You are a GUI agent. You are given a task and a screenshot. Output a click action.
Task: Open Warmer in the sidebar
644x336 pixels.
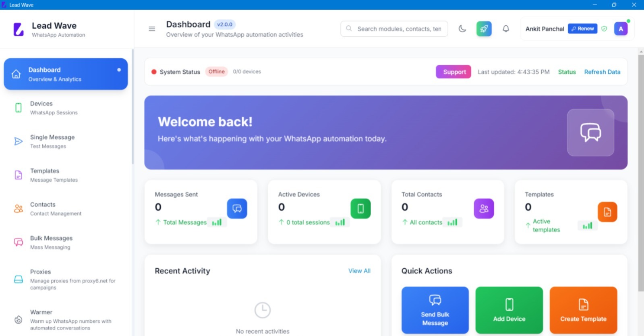[x=66, y=319]
